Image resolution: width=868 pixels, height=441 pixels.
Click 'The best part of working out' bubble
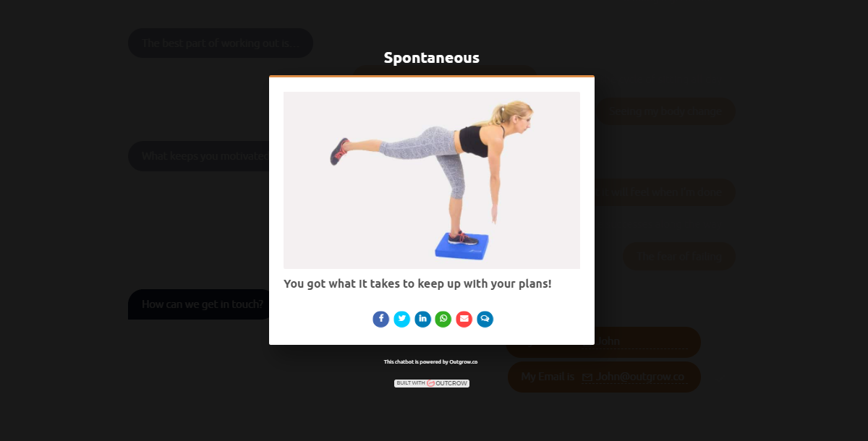click(221, 43)
